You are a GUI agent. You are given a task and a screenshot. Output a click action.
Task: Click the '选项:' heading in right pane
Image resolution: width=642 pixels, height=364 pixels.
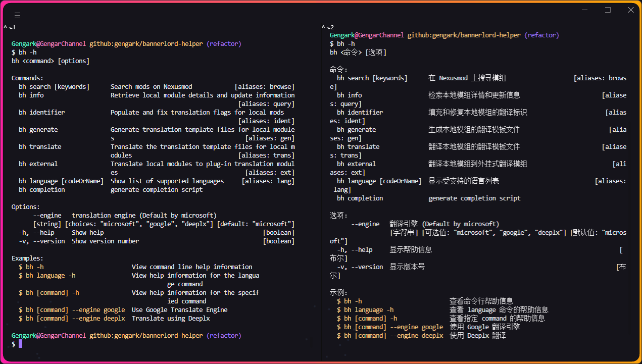click(339, 216)
